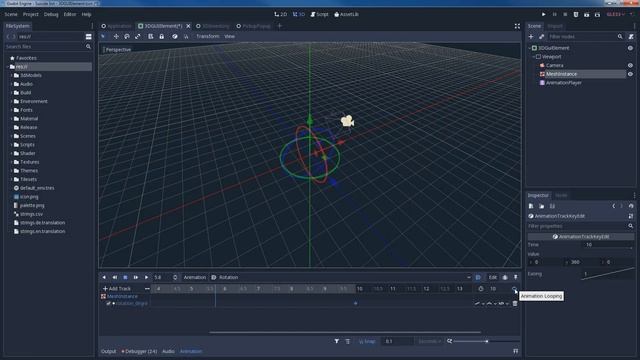
Task: Toggle visibility of 3DGuiElement node
Action: [630, 48]
